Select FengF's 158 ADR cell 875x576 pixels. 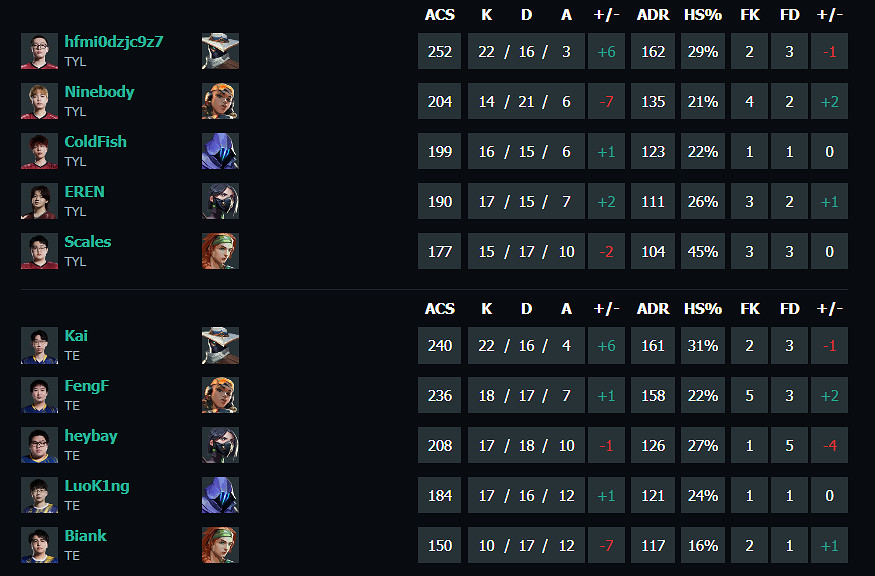click(x=653, y=395)
